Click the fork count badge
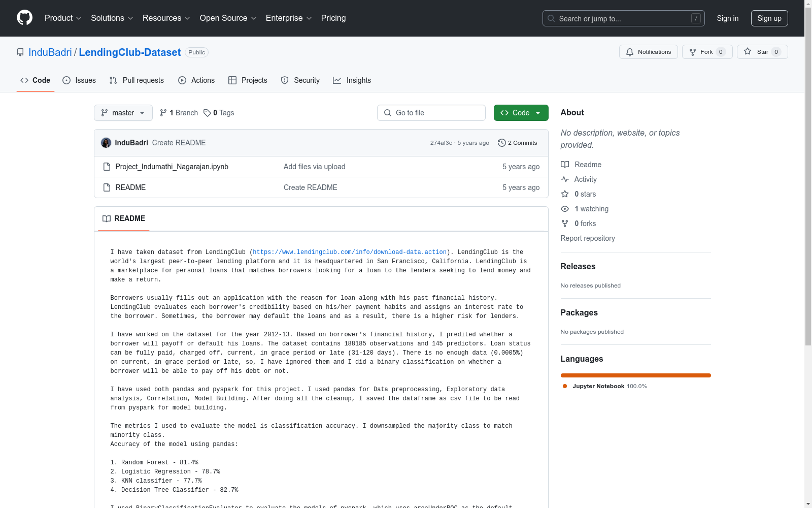Viewport: 812px width, 508px height. (x=721, y=52)
